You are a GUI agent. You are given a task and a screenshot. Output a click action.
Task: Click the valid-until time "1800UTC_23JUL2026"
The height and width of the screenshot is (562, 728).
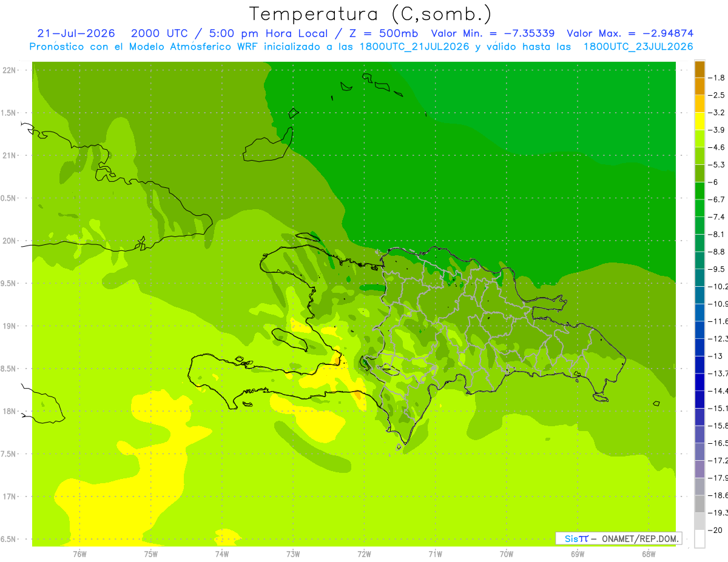pyautogui.click(x=638, y=47)
